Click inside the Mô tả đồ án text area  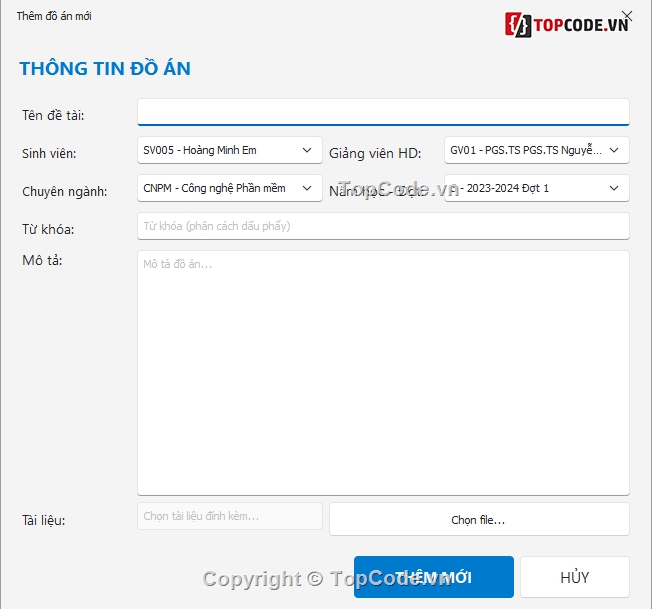coord(383,373)
